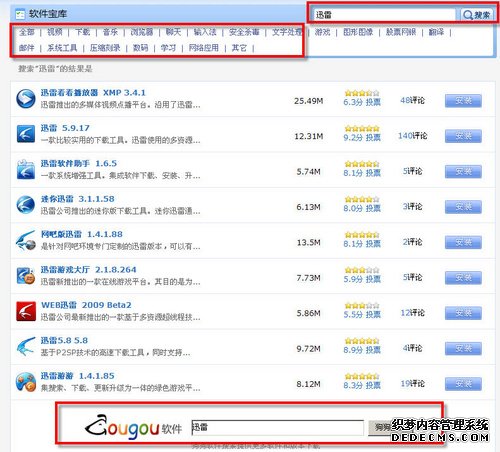
Task: Click the star rating for 迅雷看看播放器
Action: tap(362, 93)
